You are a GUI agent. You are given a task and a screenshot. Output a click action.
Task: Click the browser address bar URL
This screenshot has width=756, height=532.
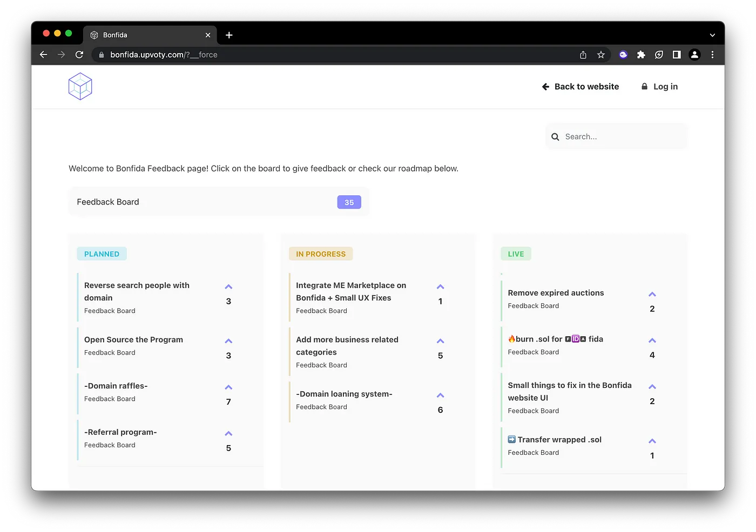click(164, 54)
